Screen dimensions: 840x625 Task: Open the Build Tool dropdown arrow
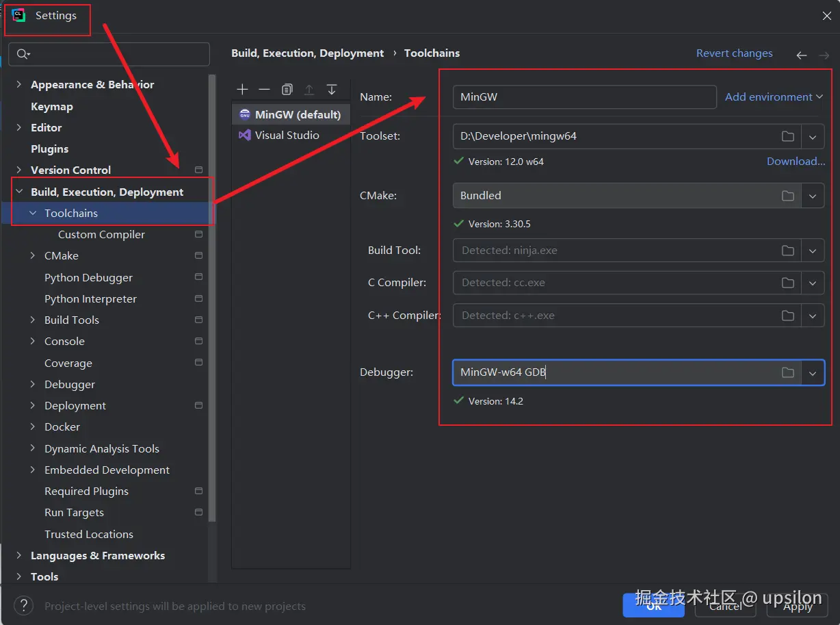click(x=813, y=251)
